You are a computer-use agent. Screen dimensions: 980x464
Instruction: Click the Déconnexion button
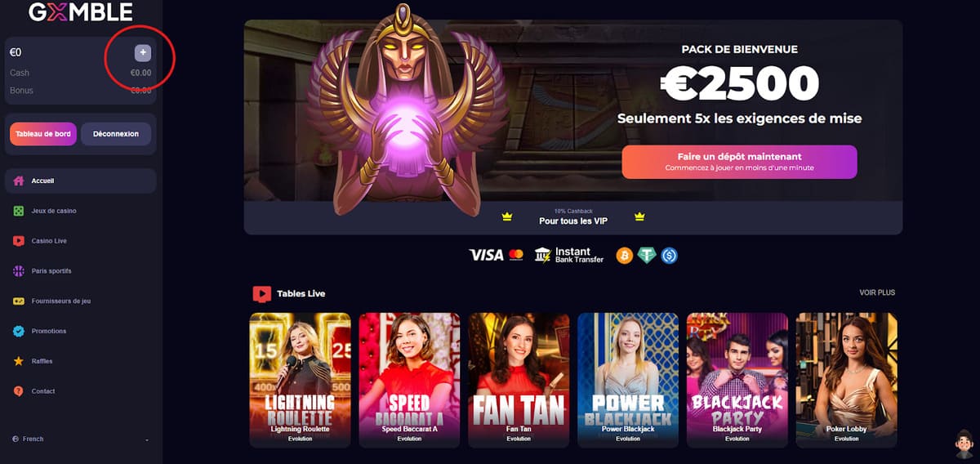click(116, 134)
